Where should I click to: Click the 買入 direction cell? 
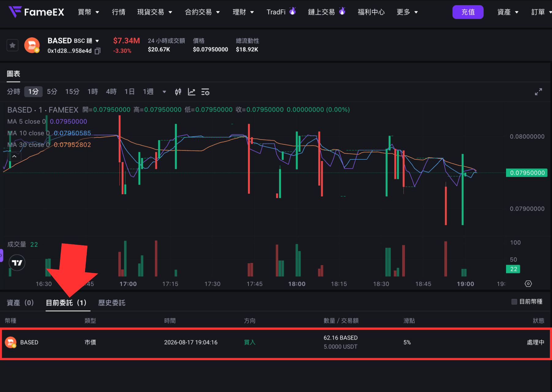click(x=250, y=342)
